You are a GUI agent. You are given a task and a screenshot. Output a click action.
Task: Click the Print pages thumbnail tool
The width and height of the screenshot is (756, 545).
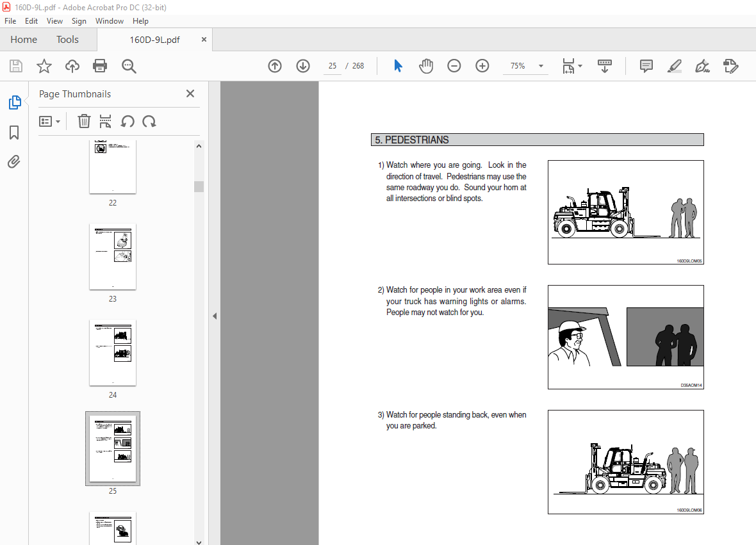point(105,122)
